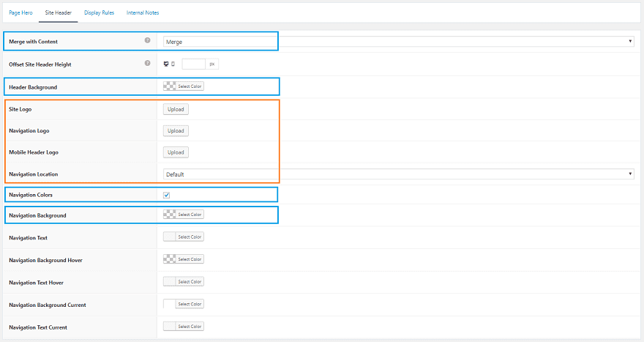Choose the Navigation Background color
644x342 pixels.
[184, 215]
